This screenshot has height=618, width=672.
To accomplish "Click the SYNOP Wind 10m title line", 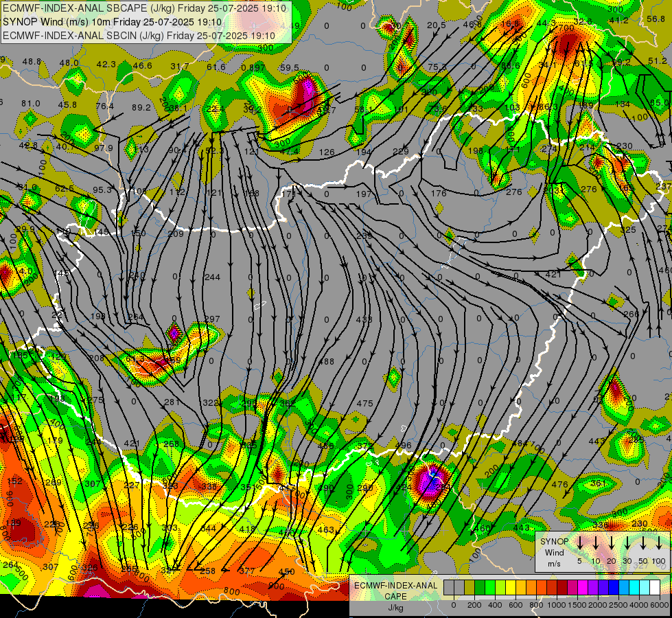I will point(113,22).
